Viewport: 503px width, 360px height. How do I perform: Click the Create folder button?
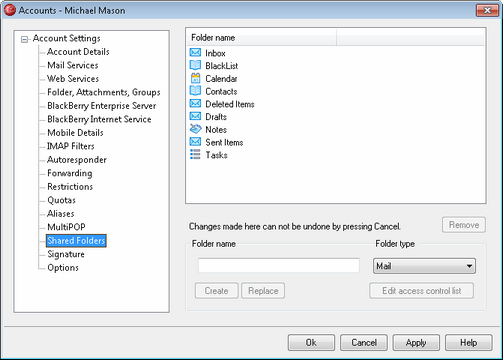(217, 291)
